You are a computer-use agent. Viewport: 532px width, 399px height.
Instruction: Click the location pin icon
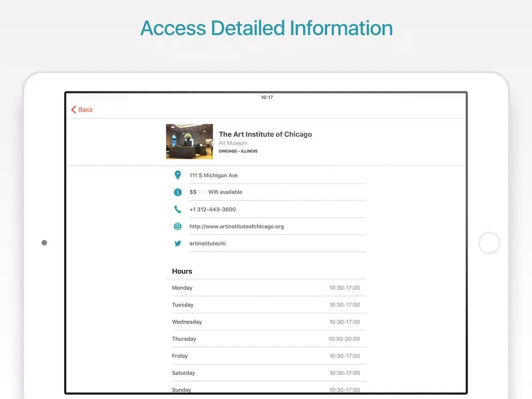click(177, 175)
